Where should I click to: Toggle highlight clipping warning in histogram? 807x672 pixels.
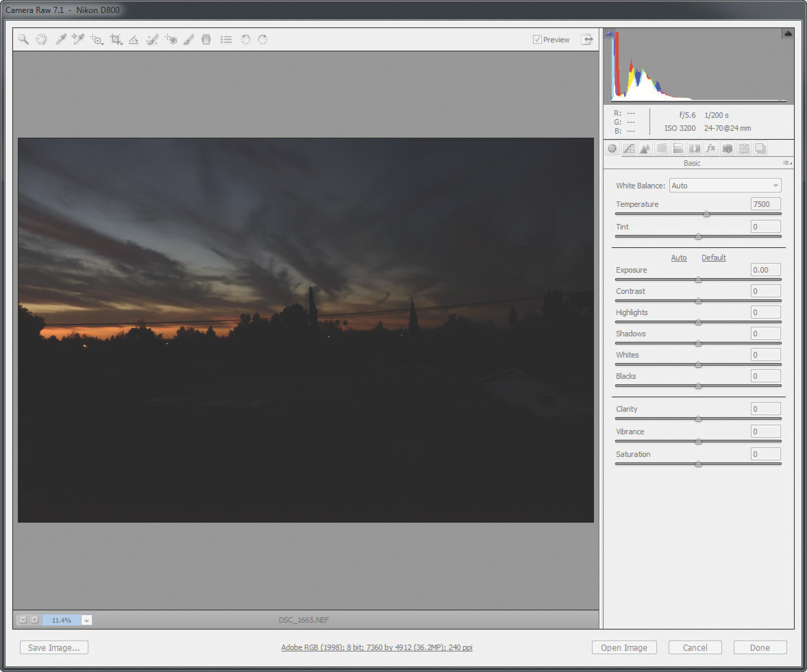788,33
